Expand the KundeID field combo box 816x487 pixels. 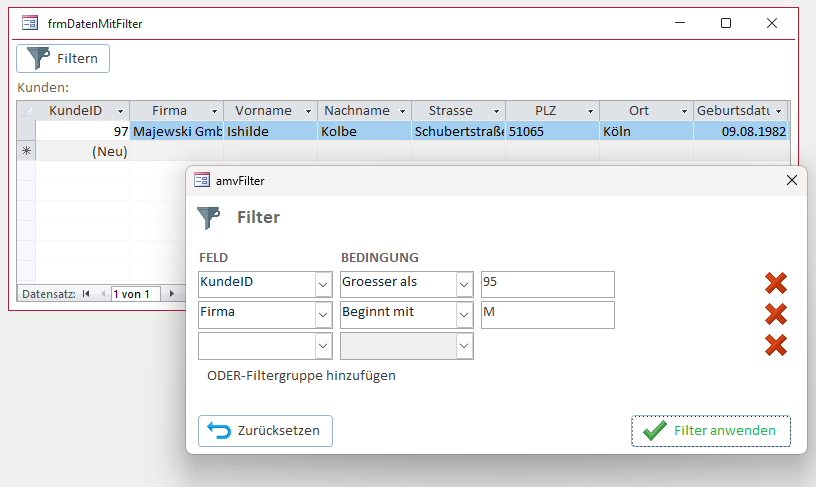point(323,285)
